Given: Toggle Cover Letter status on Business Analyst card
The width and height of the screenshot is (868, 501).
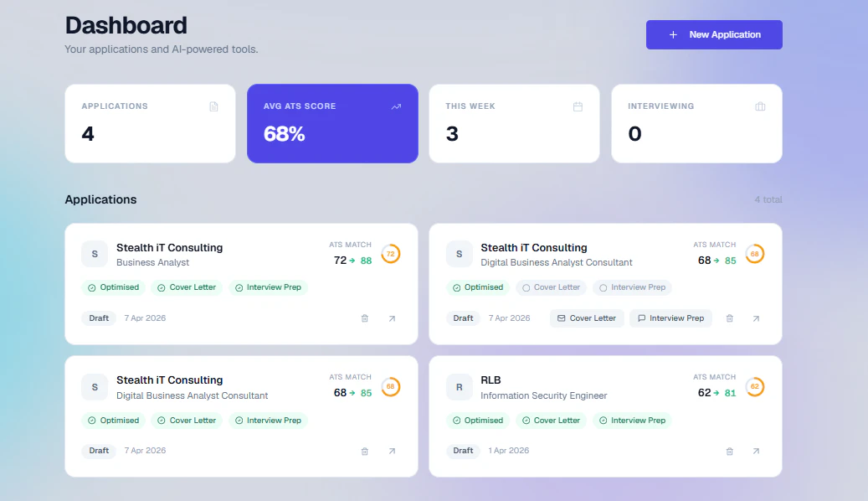Looking at the screenshot, I should [x=186, y=287].
